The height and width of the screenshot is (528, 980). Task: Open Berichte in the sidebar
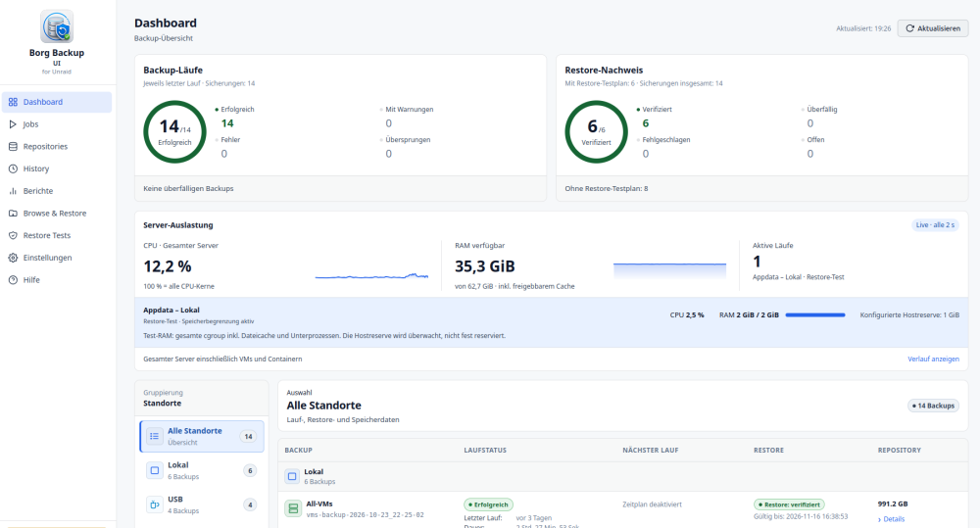pos(57,191)
